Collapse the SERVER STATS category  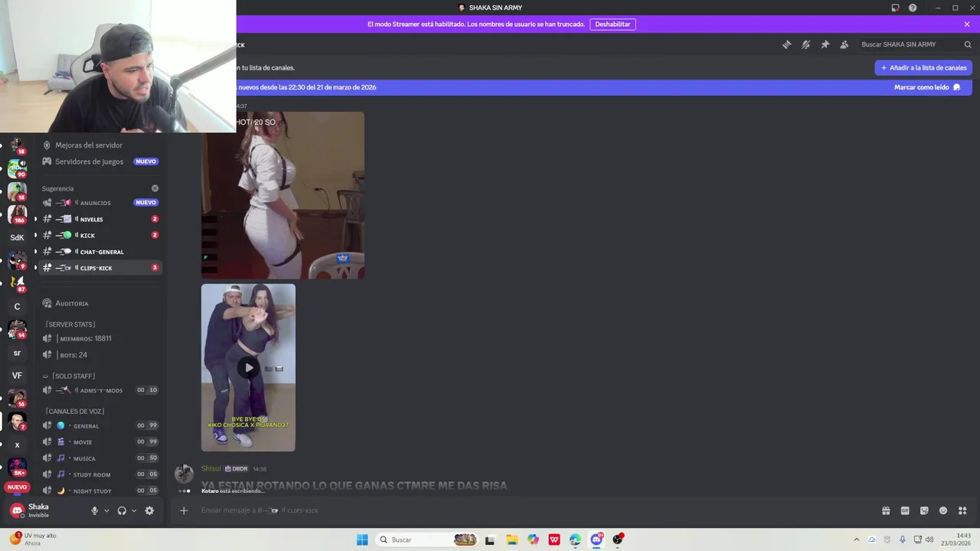70,324
